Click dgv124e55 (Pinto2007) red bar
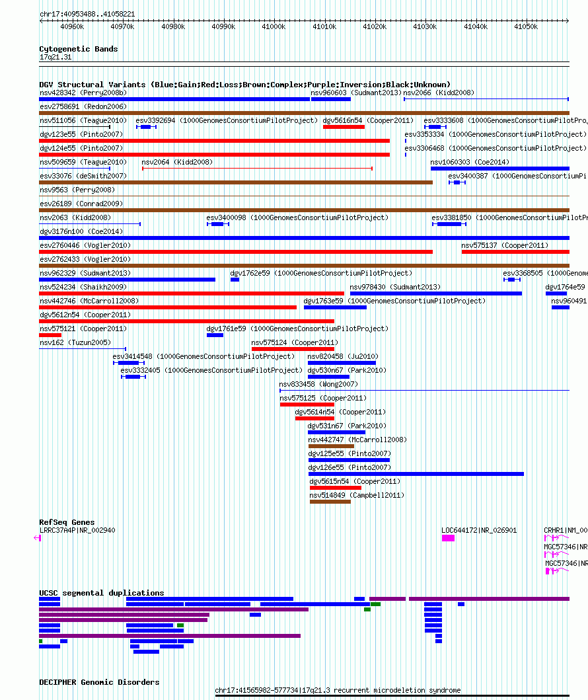 click(x=214, y=155)
